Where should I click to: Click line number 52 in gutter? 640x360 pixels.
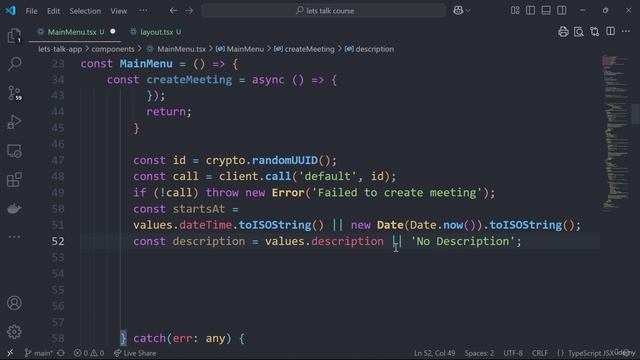(58, 241)
